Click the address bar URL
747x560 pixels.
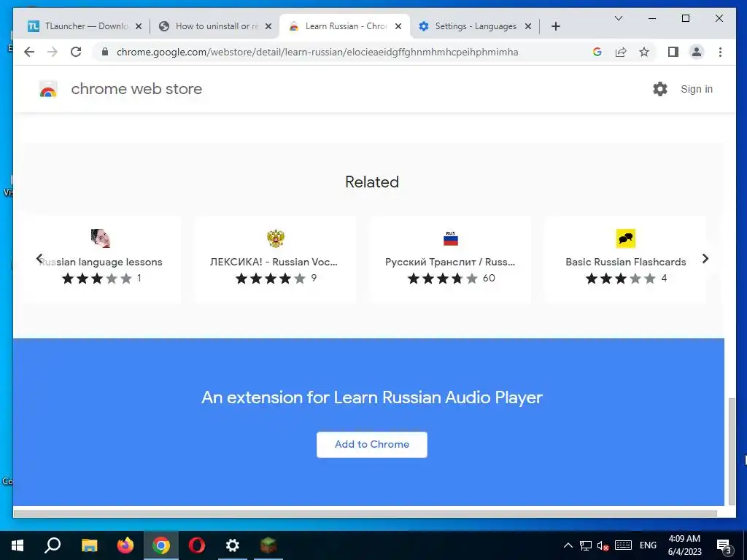click(x=317, y=52)
